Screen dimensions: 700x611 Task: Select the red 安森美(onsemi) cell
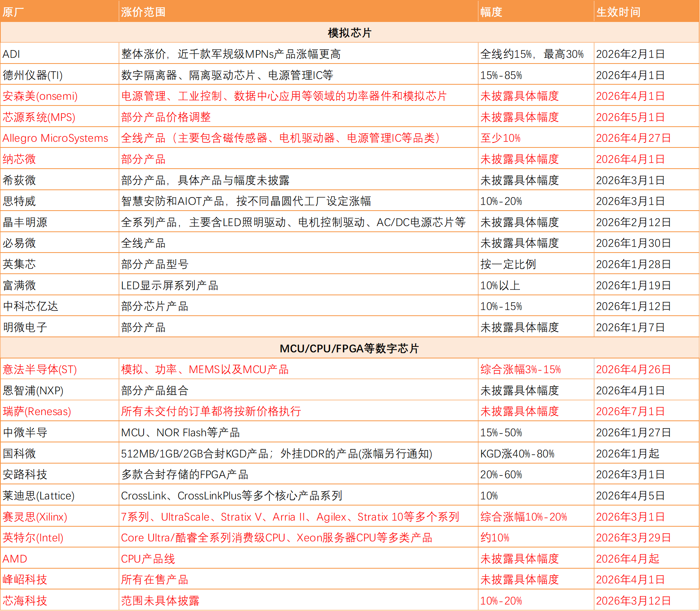point(40,96)
